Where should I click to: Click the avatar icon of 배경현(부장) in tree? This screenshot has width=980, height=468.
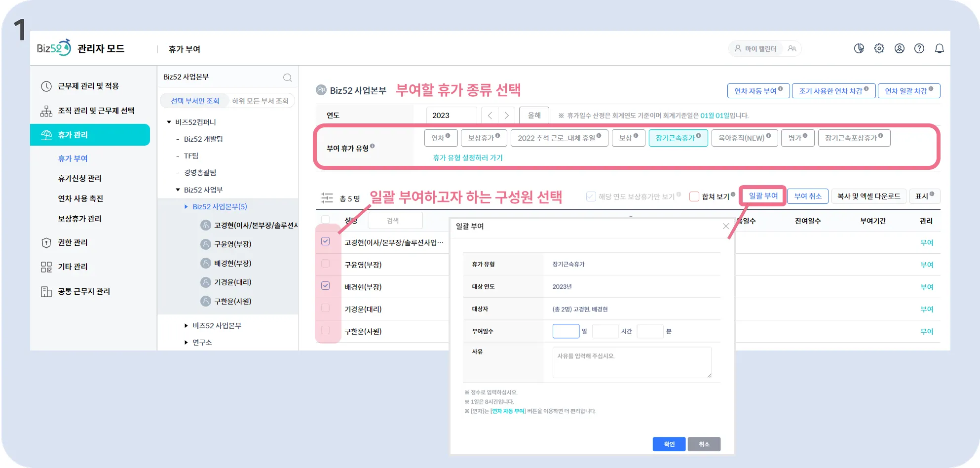(x=206, y=263)
